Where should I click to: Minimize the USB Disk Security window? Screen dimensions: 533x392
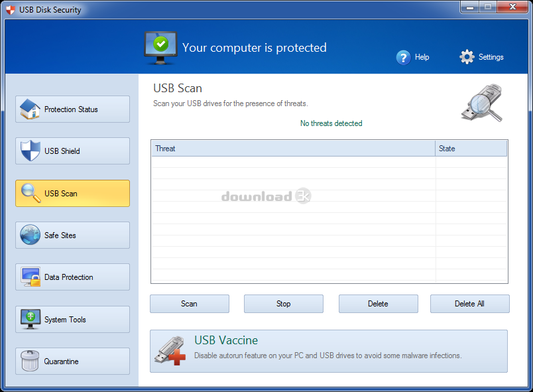470,7
